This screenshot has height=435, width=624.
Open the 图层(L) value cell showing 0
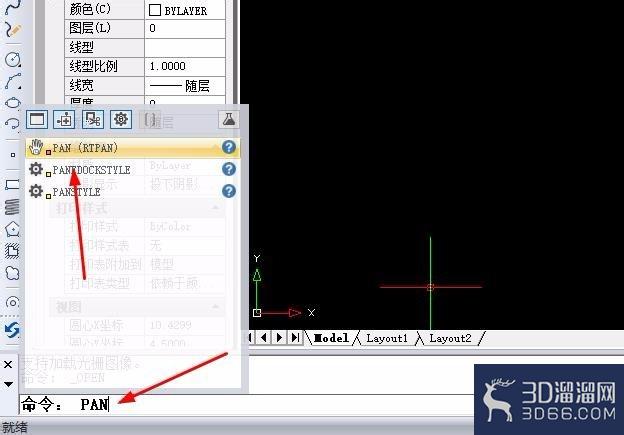click(185, 29)
